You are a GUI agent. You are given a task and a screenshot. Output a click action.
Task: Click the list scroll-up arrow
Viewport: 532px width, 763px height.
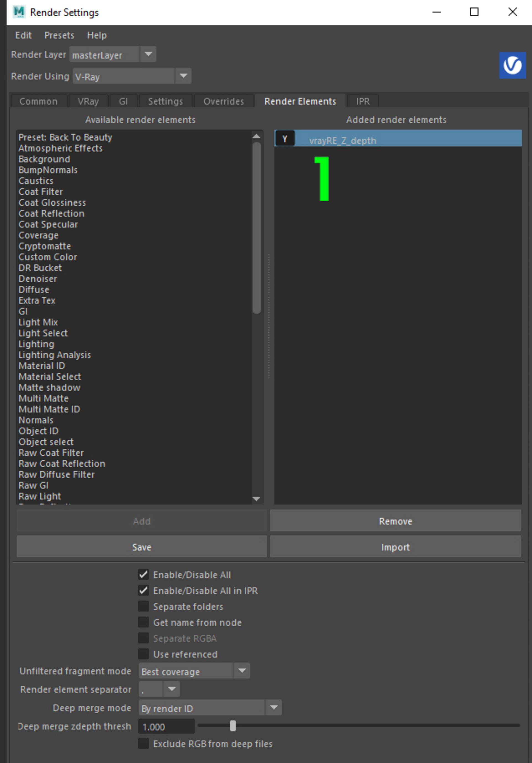(256, 136)
